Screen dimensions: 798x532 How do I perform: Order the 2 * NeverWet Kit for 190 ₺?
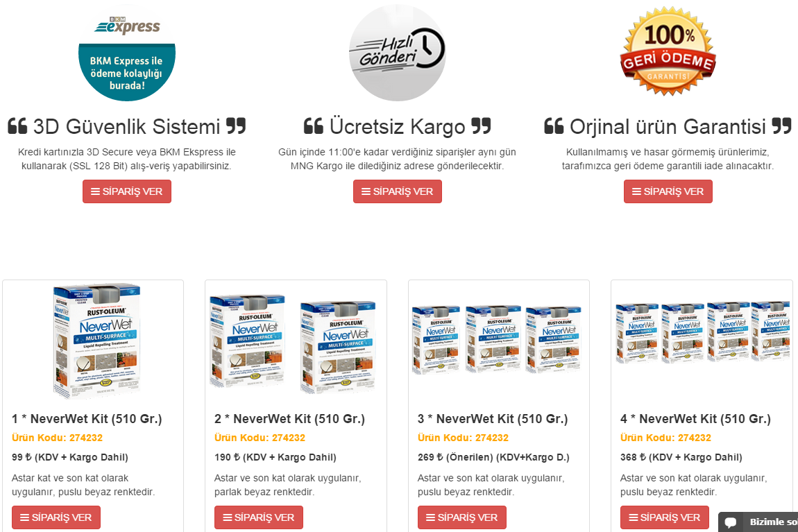[259, 517]
